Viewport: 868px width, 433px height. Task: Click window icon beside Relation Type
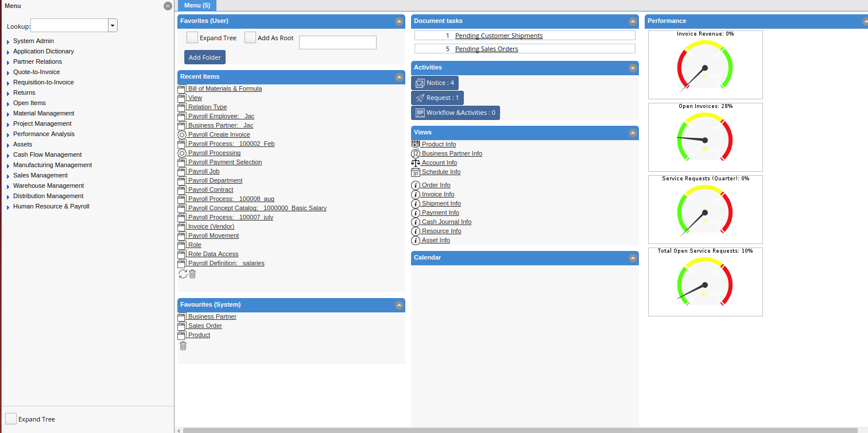coord(182,107)
